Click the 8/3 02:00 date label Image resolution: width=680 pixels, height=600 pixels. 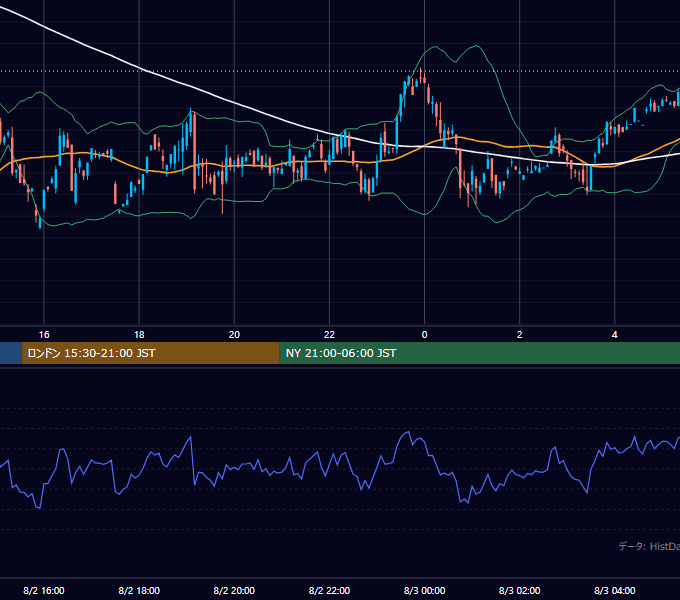coord(520,590)
